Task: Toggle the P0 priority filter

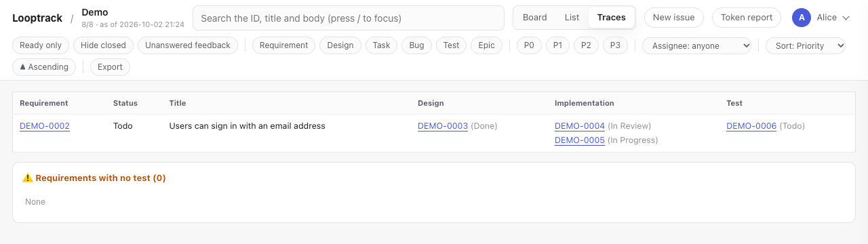Action: (x=529, y=45)
